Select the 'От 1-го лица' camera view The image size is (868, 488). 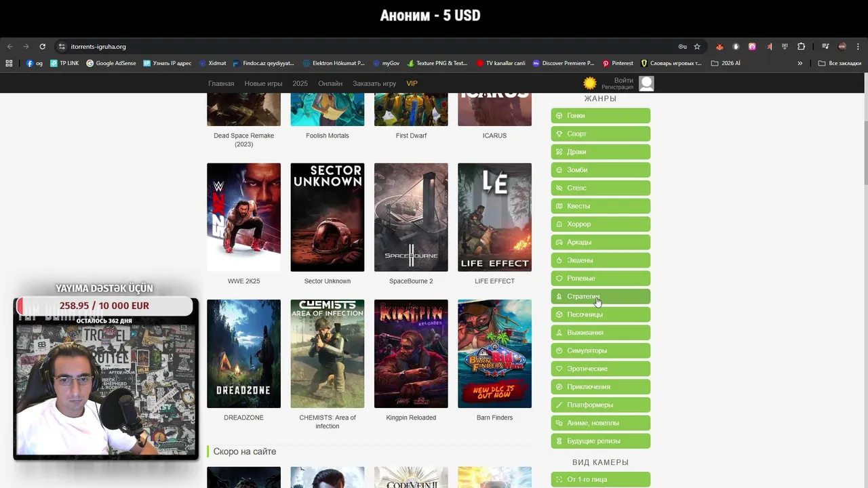click(x=600, y=479)
